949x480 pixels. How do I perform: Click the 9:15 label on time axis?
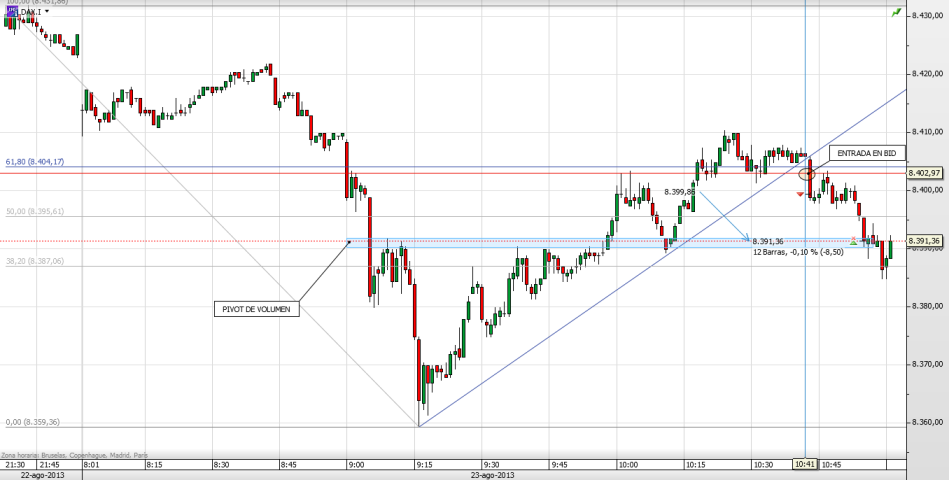(424, 465)
